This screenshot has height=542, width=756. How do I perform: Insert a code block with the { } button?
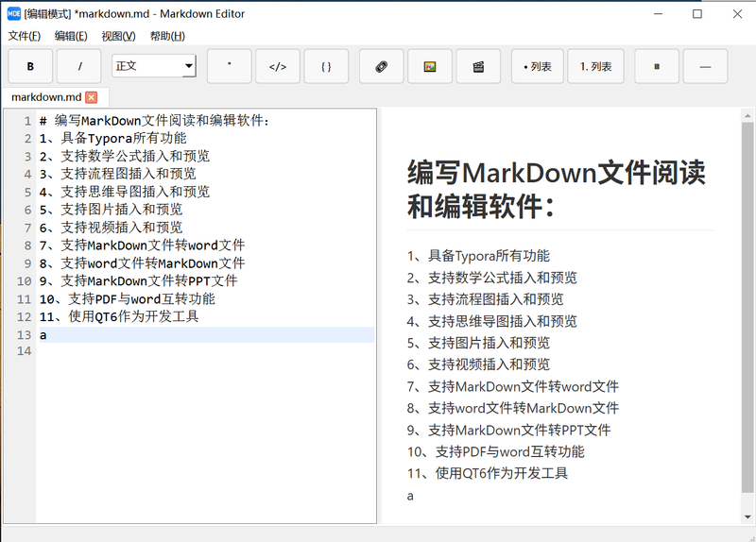(326, 66)
